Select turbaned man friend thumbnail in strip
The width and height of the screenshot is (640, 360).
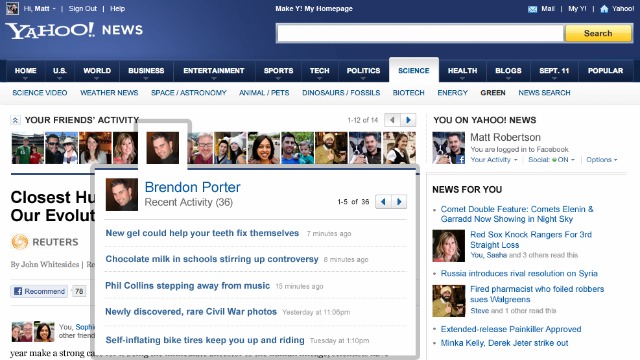coord(331,148)
